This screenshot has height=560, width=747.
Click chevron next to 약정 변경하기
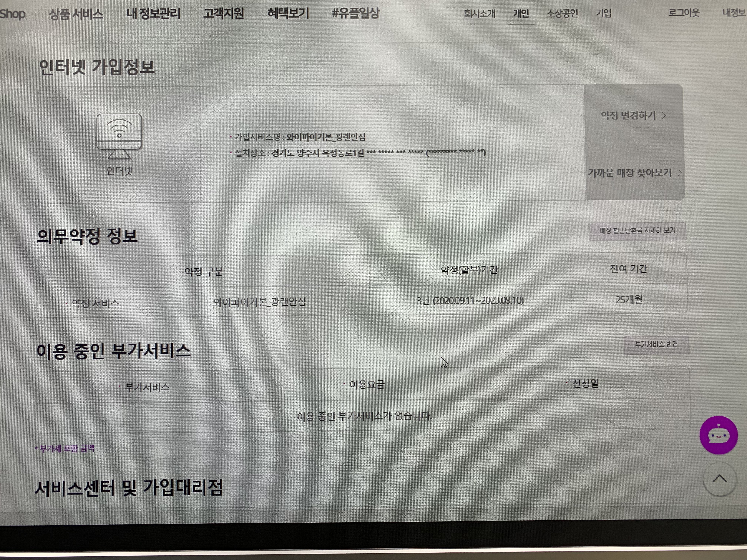coord(664,116)
